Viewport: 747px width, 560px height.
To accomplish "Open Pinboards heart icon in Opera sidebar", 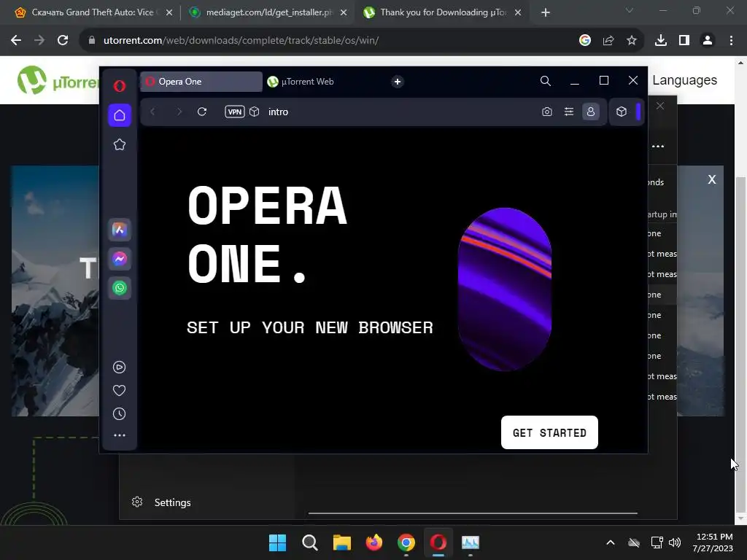I will coord(119,391).
